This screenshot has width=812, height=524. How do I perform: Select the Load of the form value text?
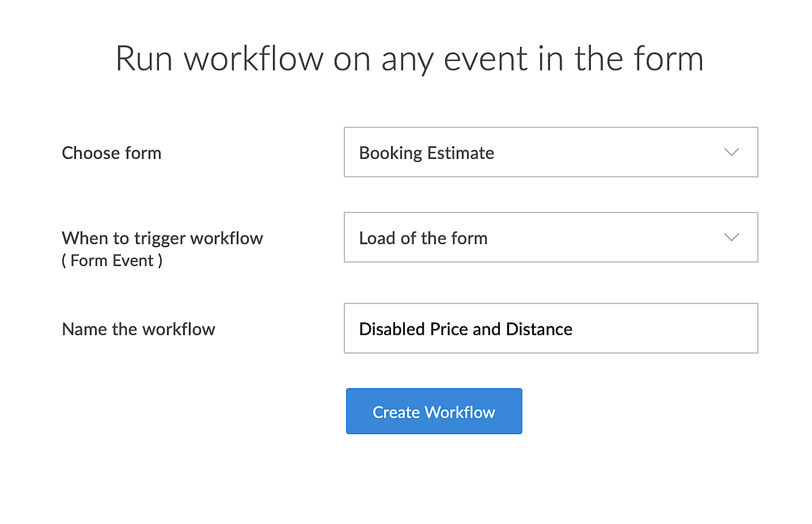[423, 238]
